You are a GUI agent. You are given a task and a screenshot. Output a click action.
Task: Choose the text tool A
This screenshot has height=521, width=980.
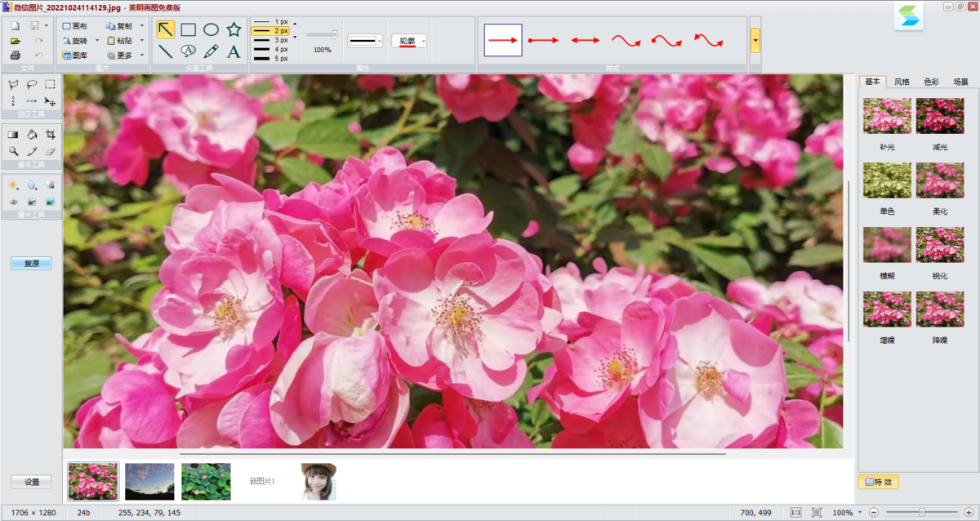[x=234, y=52]
